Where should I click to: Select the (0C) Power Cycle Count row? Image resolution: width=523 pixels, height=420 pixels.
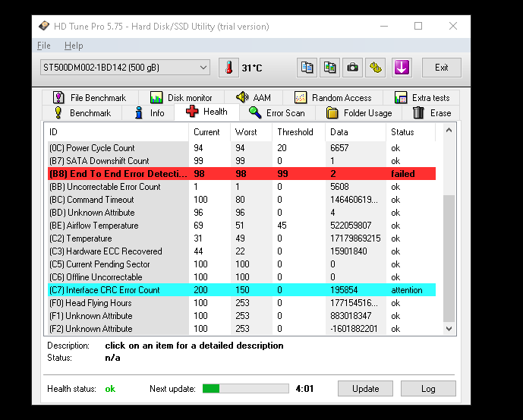coord(242,148)
